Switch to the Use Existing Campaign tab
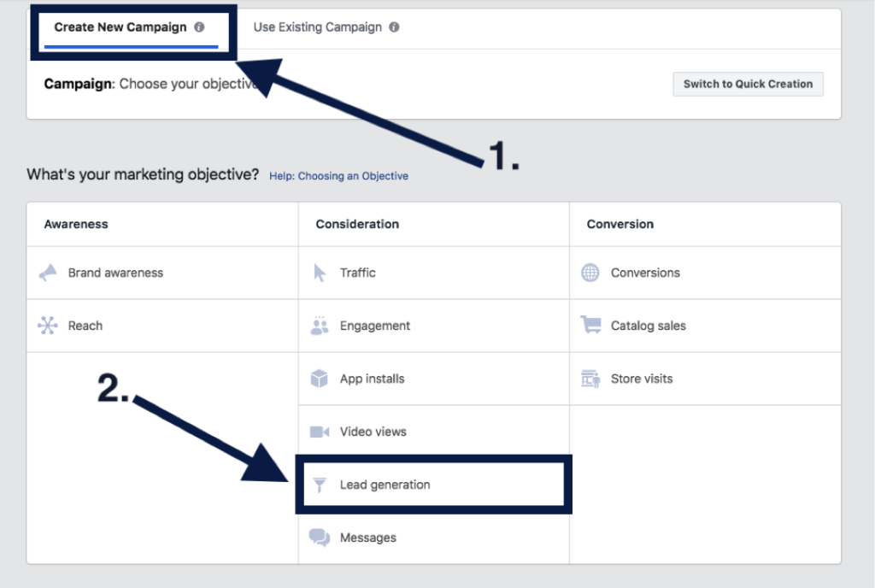Image resolution: width=875 pixels, height=588 pixels. 317,27
